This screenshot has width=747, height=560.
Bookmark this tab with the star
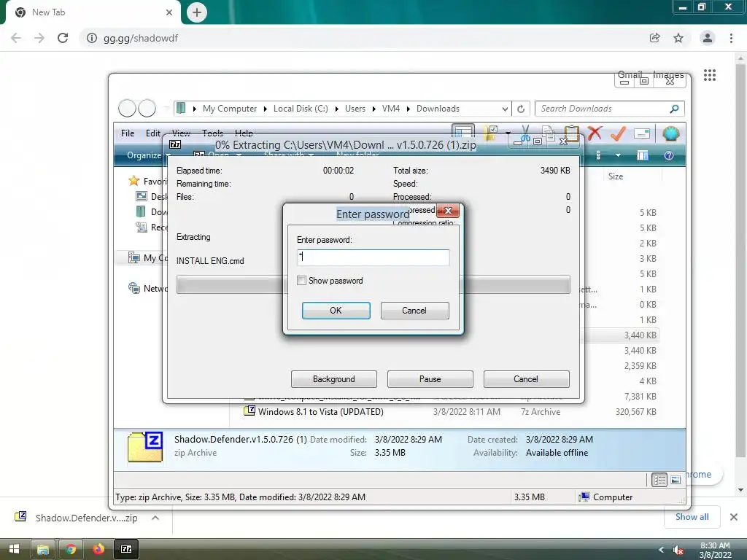tap(678, 38)
